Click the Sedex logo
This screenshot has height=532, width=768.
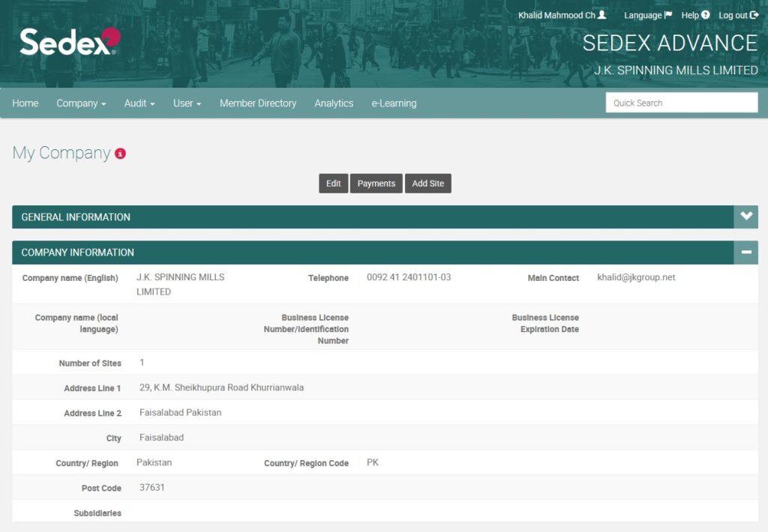coord(70,41)
